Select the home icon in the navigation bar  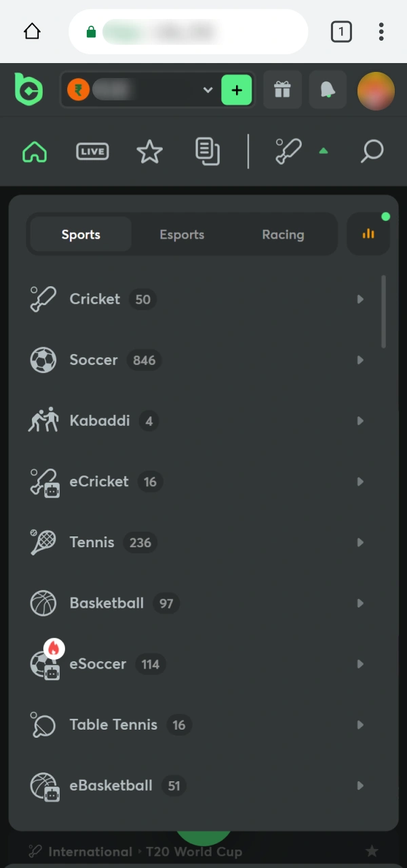pyautogui.click(x=34, y=151)
